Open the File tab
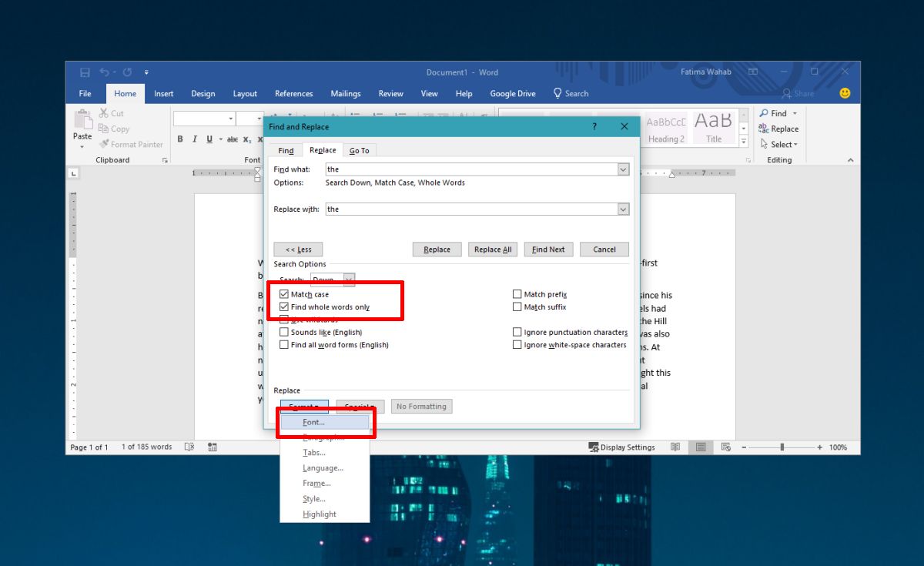The width and height of the screenshot is (924, 566). pyautogui.click(x=85, y=93)
